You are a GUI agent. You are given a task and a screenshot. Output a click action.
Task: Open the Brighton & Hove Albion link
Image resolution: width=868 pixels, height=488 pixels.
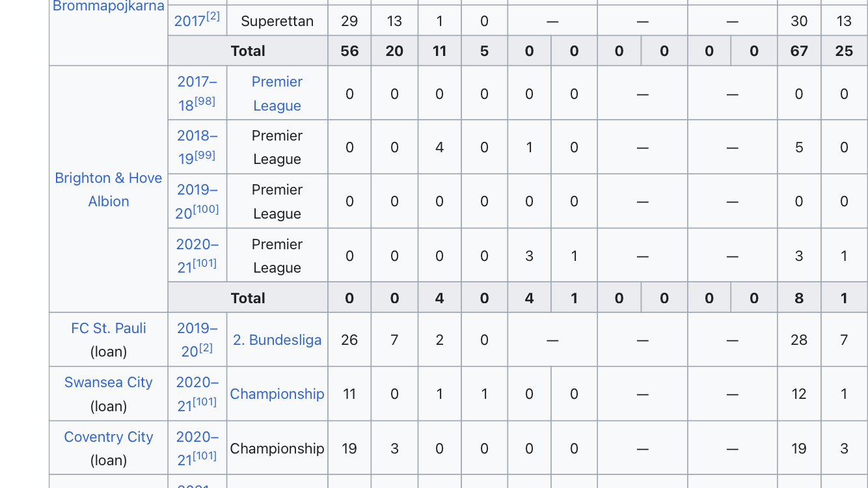[x=109, y=189]
